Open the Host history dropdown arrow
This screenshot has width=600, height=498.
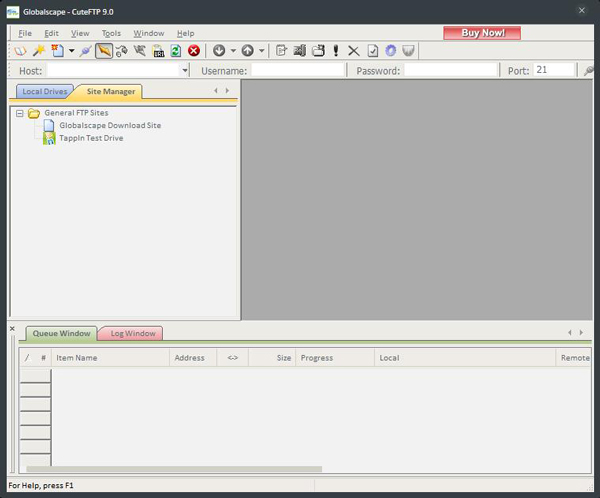[185, 70]
